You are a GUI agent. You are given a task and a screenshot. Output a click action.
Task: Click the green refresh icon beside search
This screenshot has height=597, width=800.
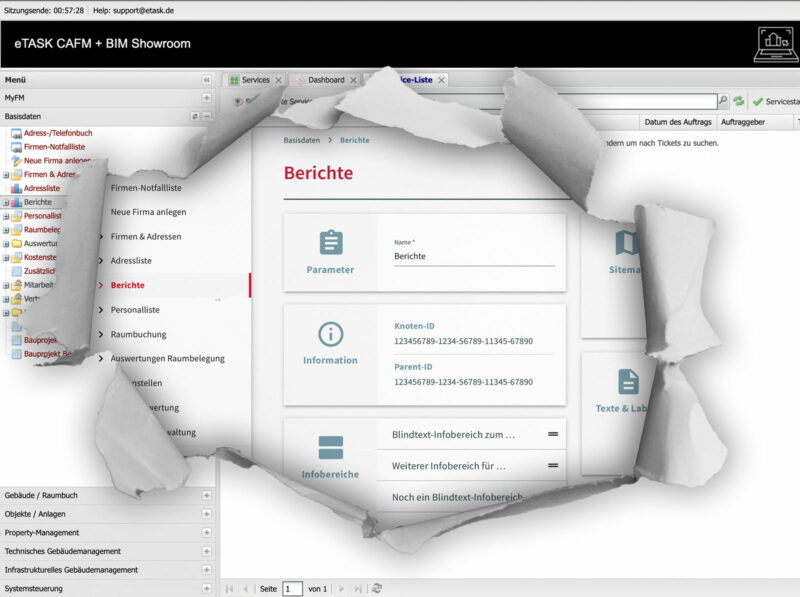739,101
